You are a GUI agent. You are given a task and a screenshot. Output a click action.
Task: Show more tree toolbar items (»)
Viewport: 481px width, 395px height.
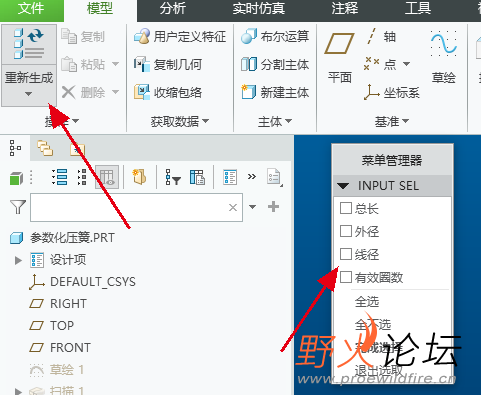252,176
